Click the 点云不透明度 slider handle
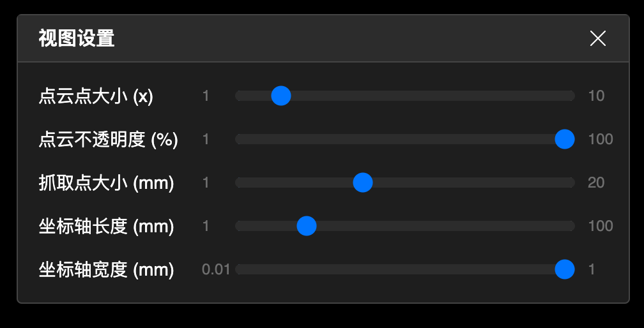Screen dimensions: 644x328 (x=564, y=139)
